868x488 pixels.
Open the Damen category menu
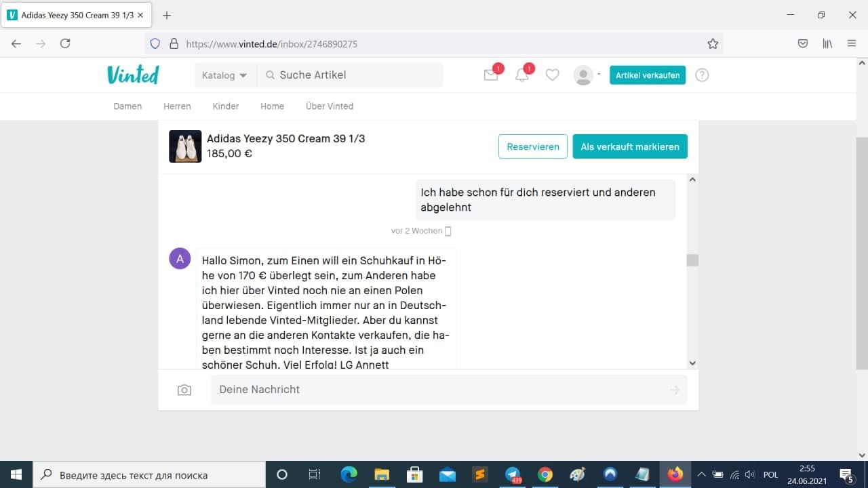click(127, 106)
